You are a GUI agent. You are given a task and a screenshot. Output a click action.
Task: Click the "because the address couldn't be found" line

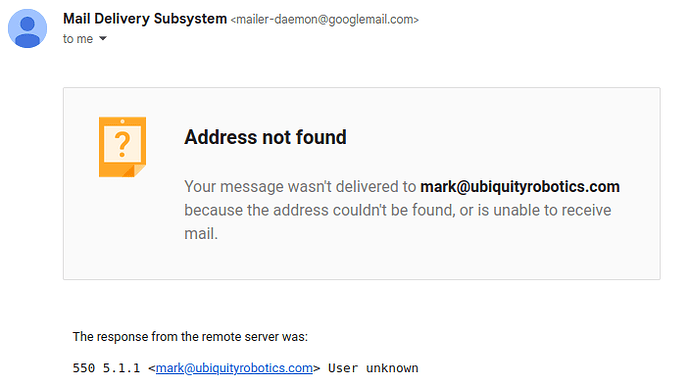pyautogui.click(x=319, y=210)
